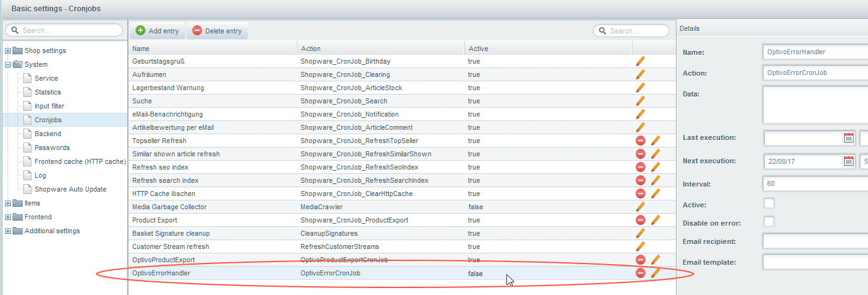This screenshot has width=868, height=295.
Task: Expand the Additional settings tree node
Action: point(8,231)
